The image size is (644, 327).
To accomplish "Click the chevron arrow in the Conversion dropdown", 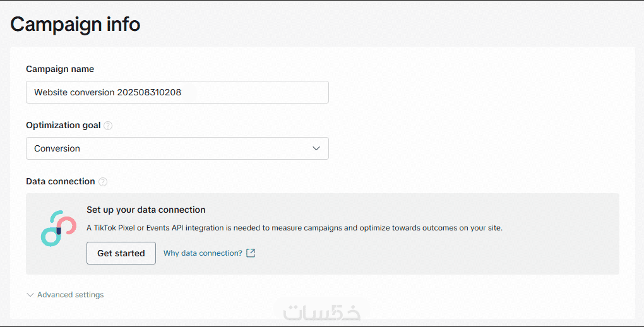I will pos(316,148).
